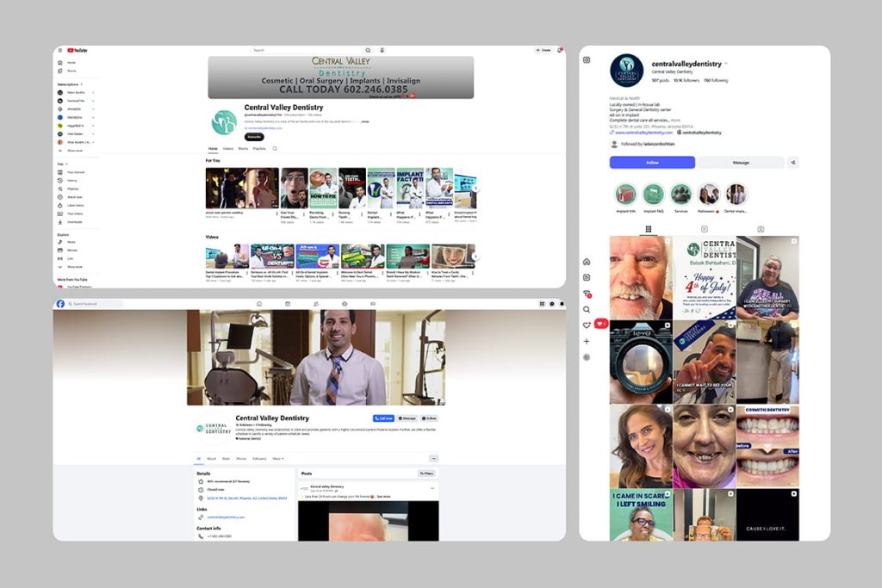882x588 pixels.
Task: Expand Show more under YouTube Explore
Action: tap(71, 267)
